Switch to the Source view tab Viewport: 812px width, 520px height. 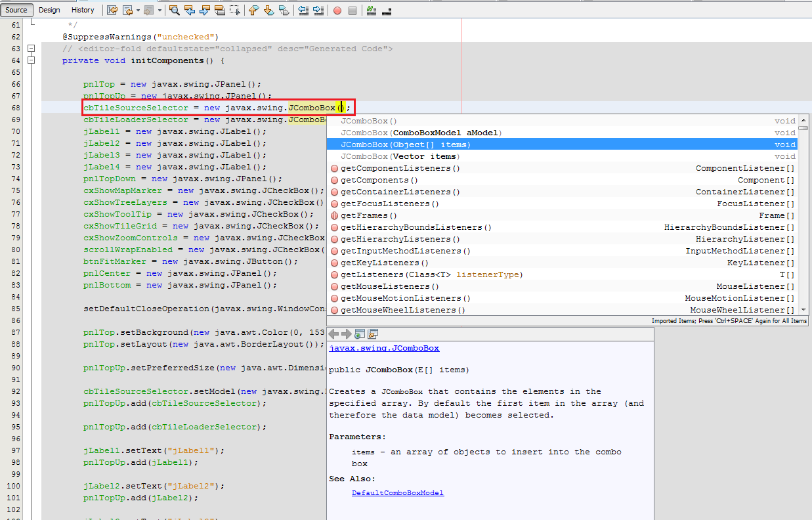(x=16, y=10)
